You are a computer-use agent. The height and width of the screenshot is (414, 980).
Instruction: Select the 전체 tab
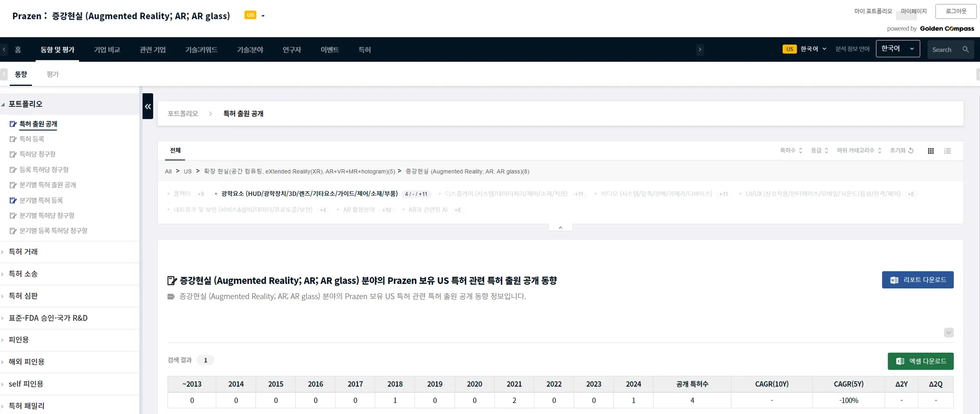(x=176, y=151)
